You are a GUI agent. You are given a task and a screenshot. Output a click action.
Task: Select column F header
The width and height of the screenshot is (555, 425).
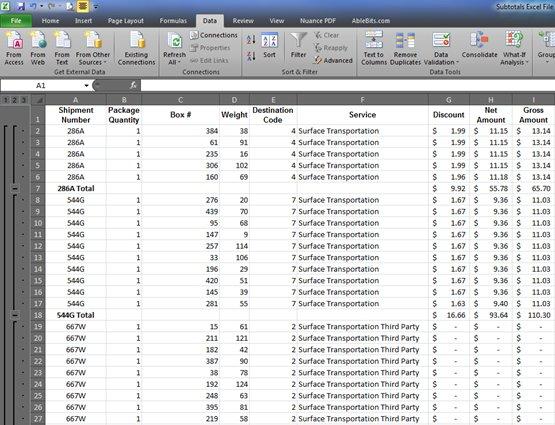pyautogui.click(x=362, y=100)
